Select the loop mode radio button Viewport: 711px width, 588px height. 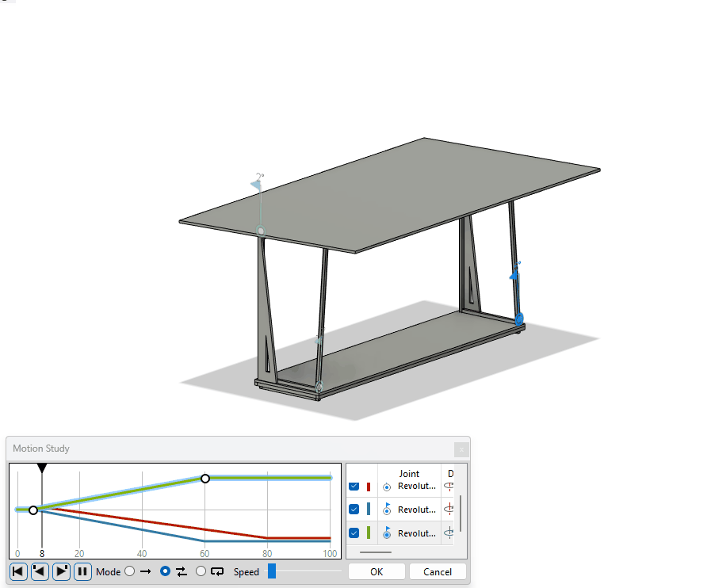click(201, 571)
